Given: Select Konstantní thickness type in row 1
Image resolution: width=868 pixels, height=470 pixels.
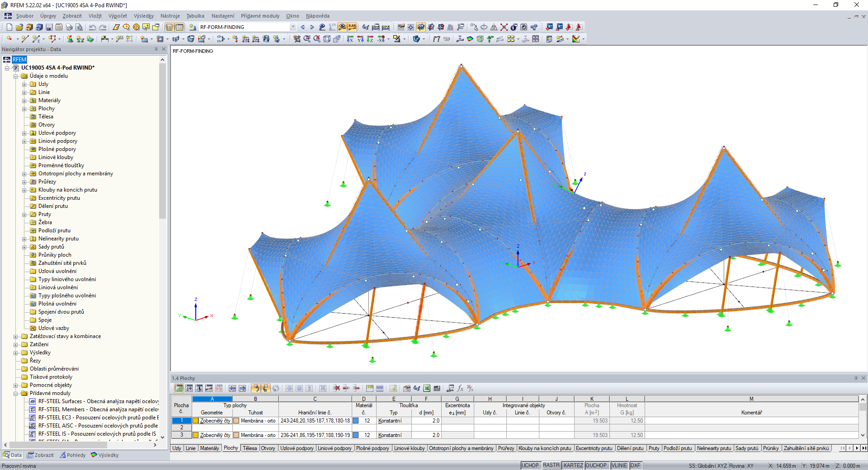Looking at the screenshot, I should pos(393,421).
